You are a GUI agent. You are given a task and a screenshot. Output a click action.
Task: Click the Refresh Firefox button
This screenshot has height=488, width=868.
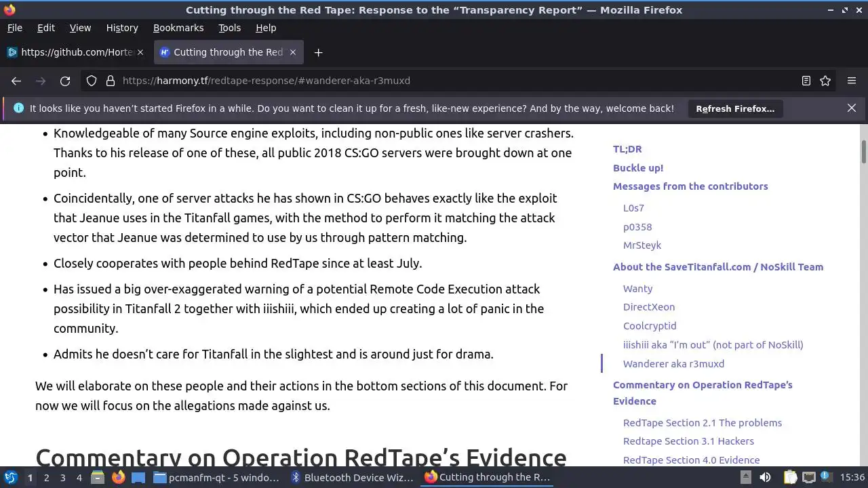[x=735, y=108]
